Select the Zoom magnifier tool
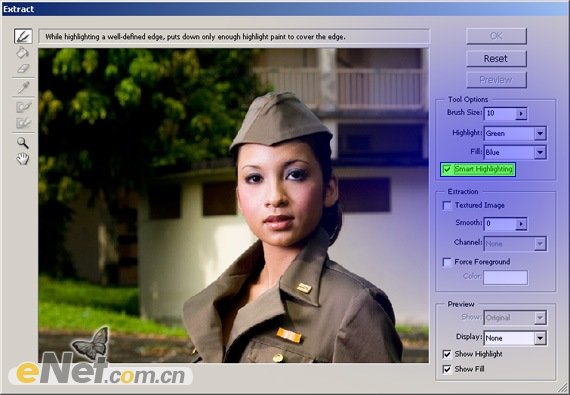 point(23,143)
